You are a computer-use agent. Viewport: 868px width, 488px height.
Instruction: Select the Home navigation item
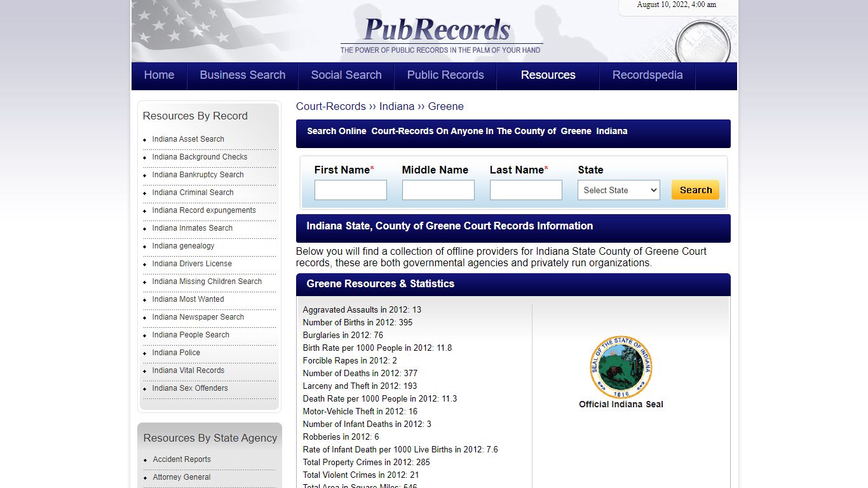point(159,76)
